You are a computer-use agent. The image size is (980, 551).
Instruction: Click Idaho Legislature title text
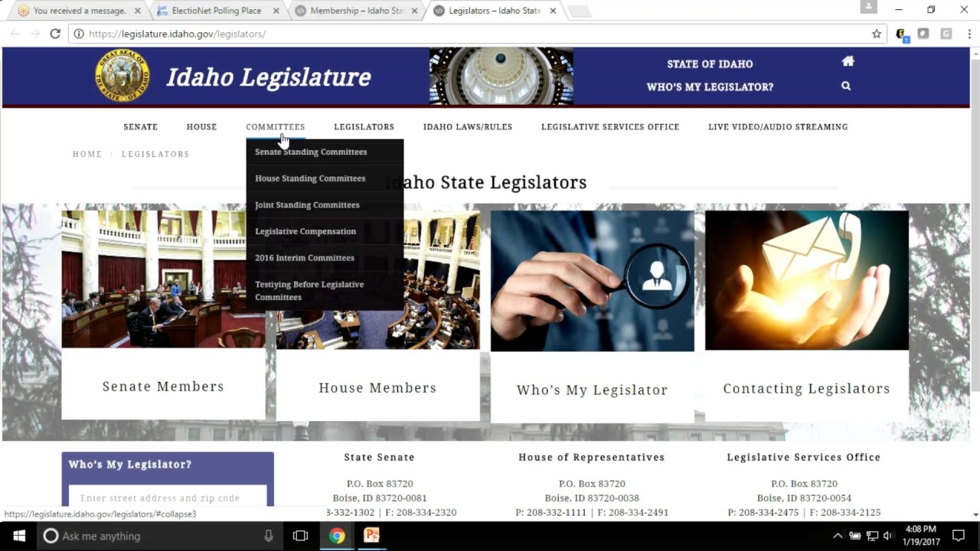[x=269, y=77]
